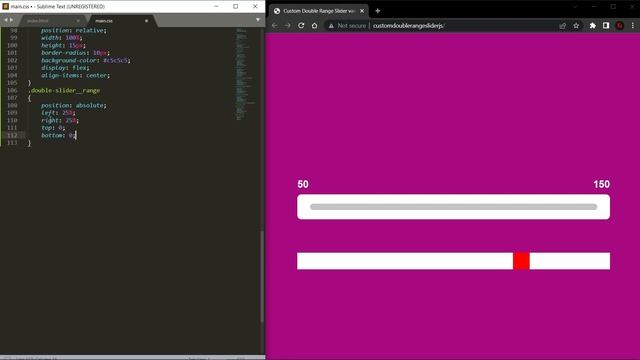This screenshot has height=360, width=640.
Task: Click the 150 maximum value label
Action: tap(602, 184)
